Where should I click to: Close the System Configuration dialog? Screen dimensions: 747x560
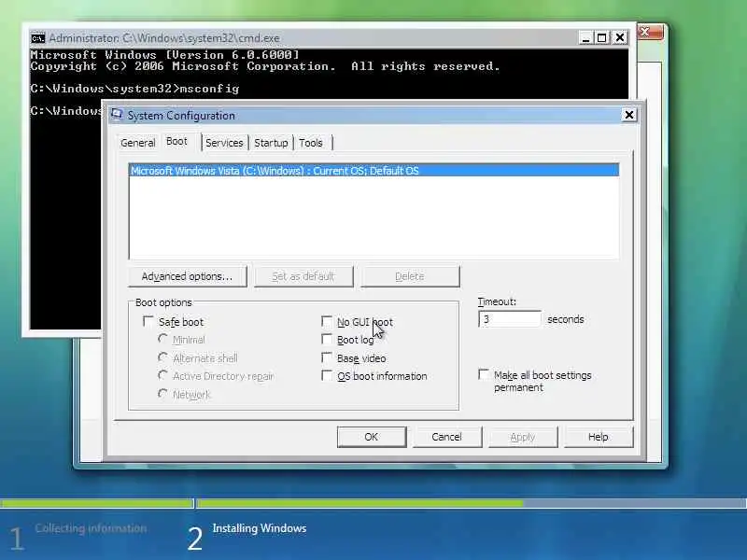pyautogui.click(x=629, y=115)
